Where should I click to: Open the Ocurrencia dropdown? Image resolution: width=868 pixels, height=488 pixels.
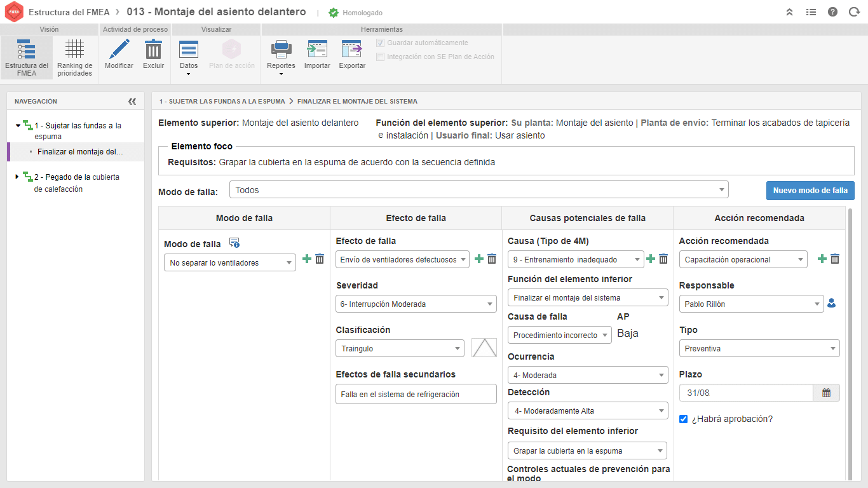coord(588,375)
